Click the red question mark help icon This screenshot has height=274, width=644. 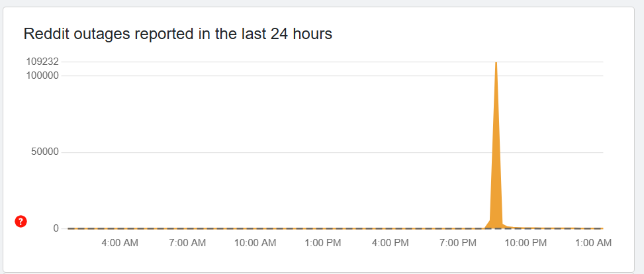coord(21,222)
